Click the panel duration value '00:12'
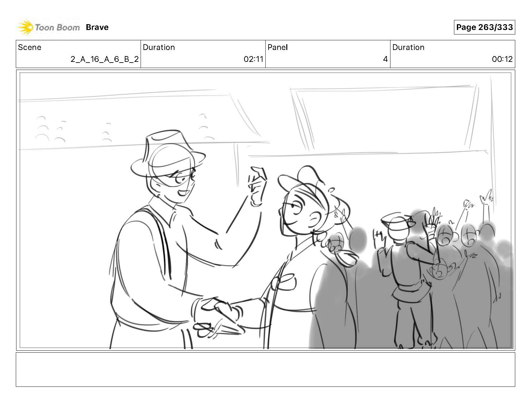532x411 pixels. (502, 59)
